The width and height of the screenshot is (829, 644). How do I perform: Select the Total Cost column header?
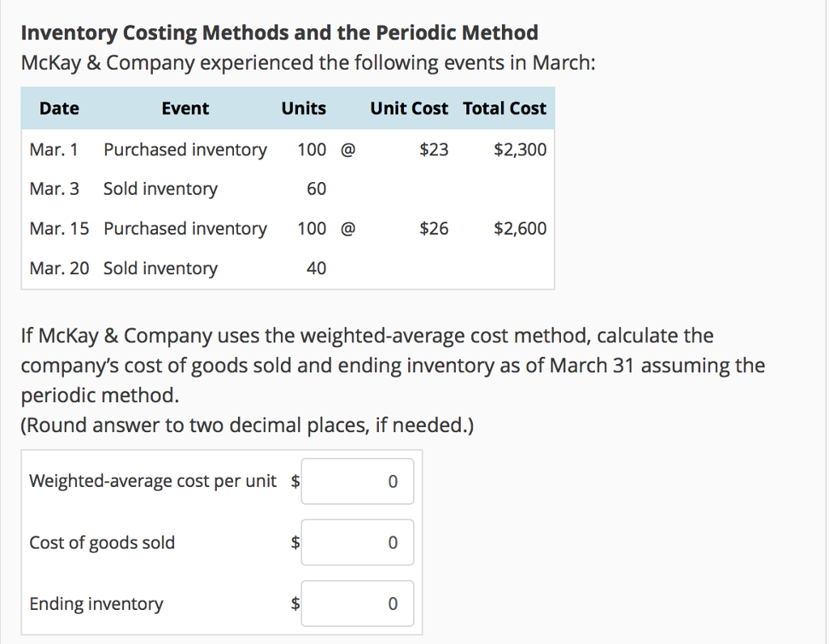tap(504, 108)
